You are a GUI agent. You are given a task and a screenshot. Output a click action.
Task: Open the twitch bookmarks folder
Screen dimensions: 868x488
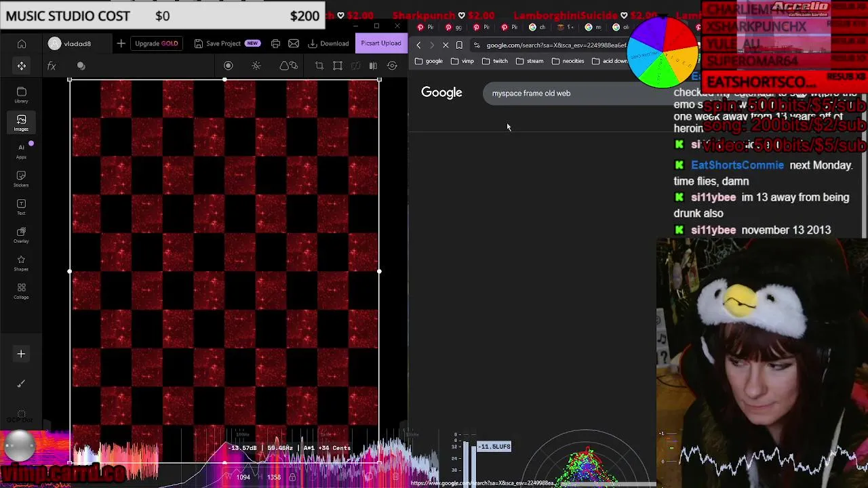tap(494, 61)
